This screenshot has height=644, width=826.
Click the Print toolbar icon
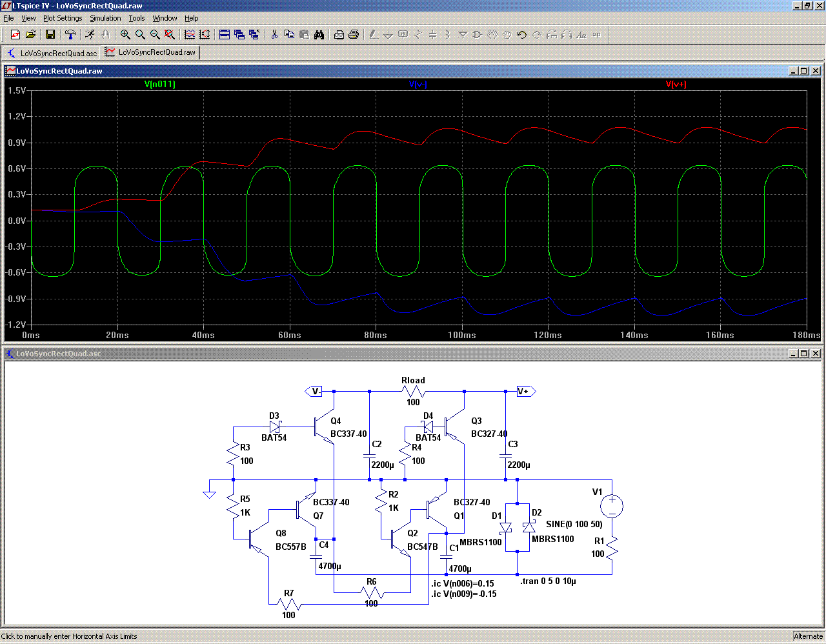click(x=354, y=34)
